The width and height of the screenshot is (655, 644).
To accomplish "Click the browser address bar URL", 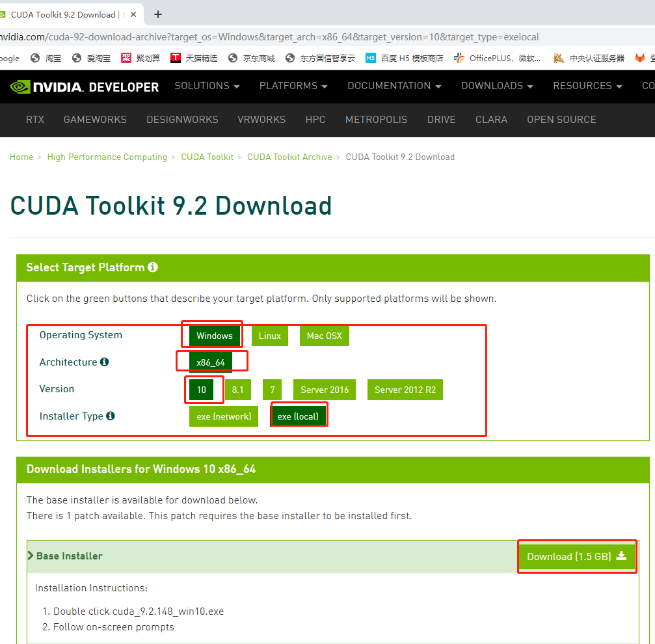I will click(269, 37).
